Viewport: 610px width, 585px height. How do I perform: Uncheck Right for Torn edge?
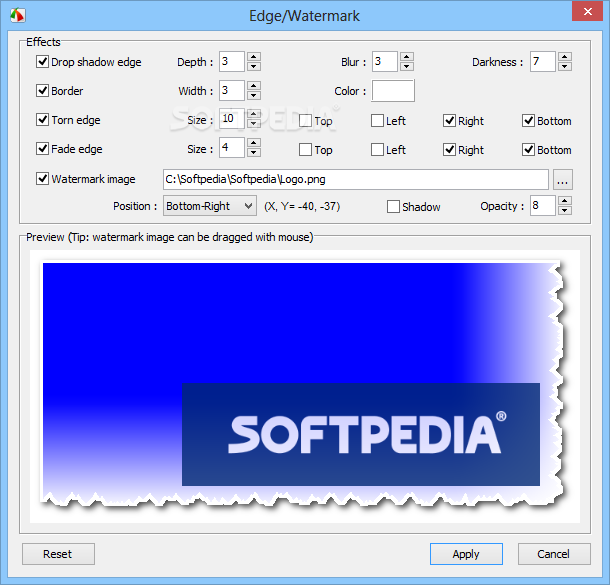click(x=449, y=121)
